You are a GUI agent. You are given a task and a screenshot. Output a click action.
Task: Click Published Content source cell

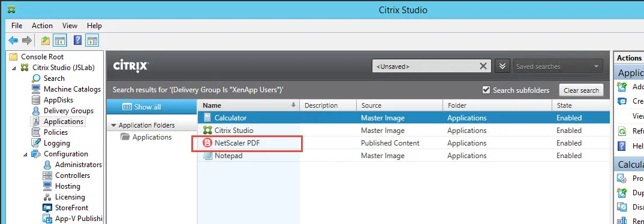[x=390, y=143]
